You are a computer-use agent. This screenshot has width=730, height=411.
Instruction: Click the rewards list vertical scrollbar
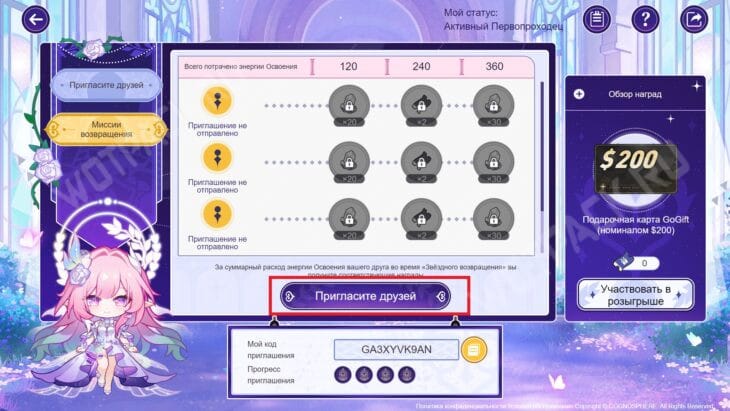click(542, 147)
